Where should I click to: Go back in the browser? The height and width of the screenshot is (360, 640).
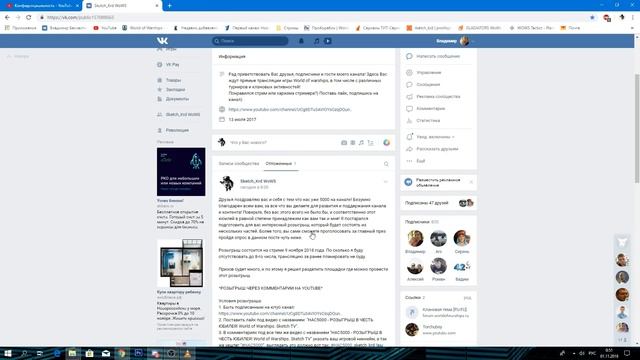click(x=7, y=18)
